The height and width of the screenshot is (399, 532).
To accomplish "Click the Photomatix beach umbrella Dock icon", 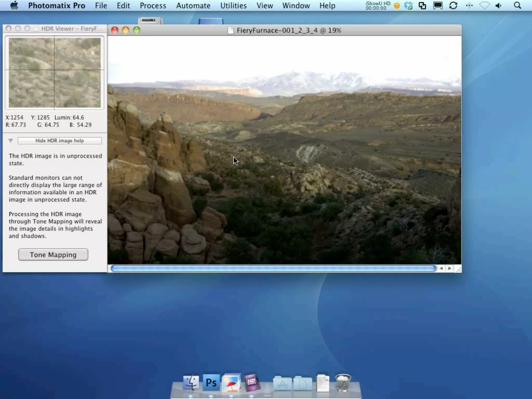I will pyautogui.click(x=231, y=383).
